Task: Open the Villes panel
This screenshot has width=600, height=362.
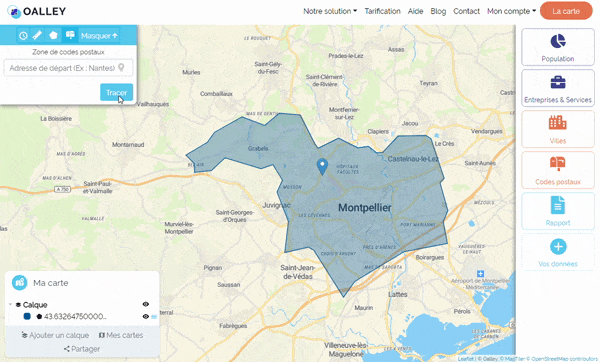Action: (x=558, y=129)
